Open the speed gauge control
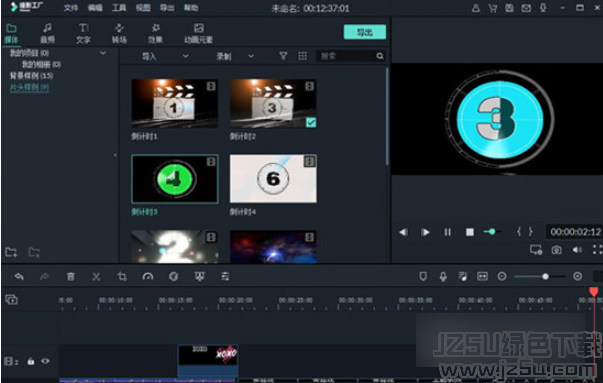 tap(148, 276)
